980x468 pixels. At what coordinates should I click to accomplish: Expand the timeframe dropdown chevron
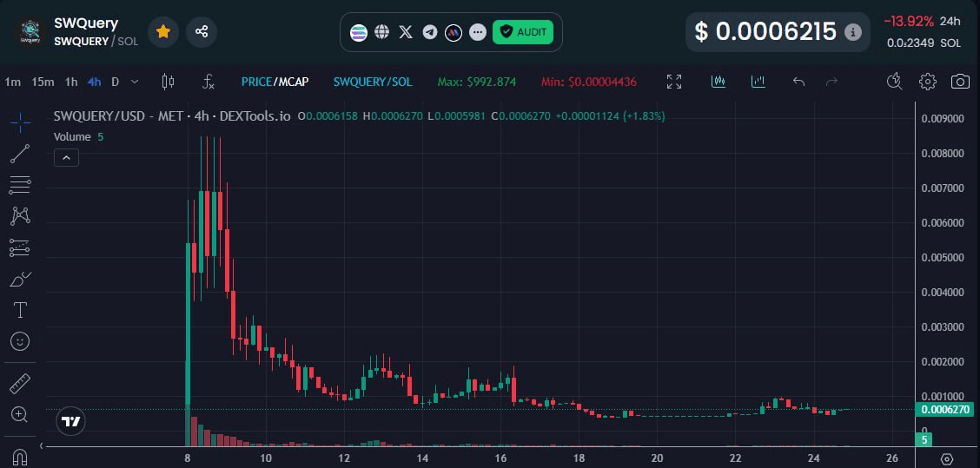tap(135, 82)
